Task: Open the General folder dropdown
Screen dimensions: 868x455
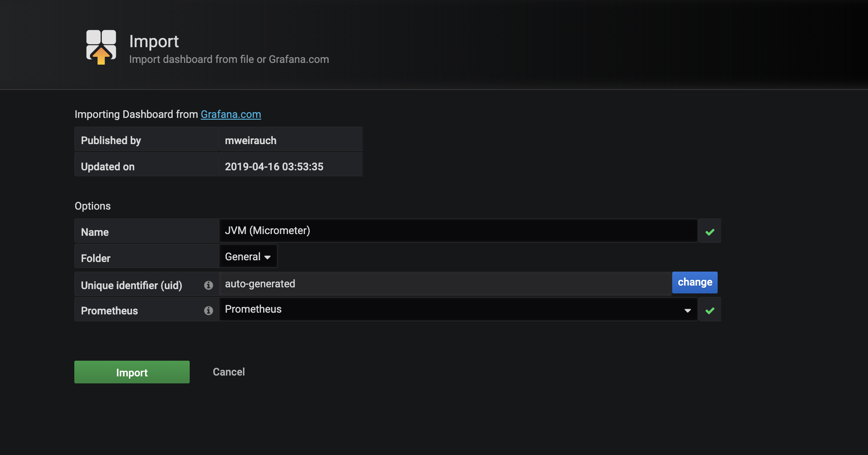Action: [x=248, y=256]
